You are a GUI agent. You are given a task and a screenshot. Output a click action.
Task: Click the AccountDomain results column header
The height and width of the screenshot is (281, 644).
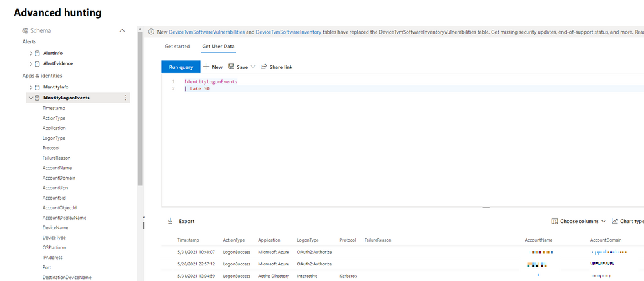tap(606, 240)
